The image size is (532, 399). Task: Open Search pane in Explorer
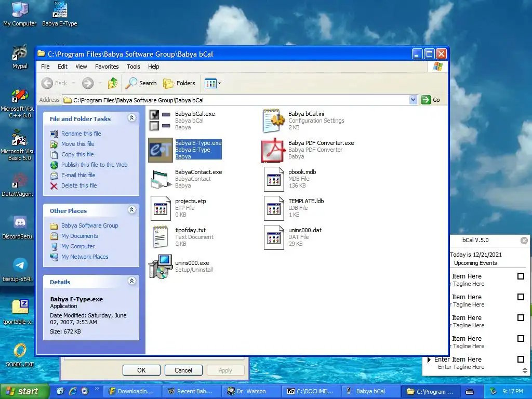tap(141, 83)
